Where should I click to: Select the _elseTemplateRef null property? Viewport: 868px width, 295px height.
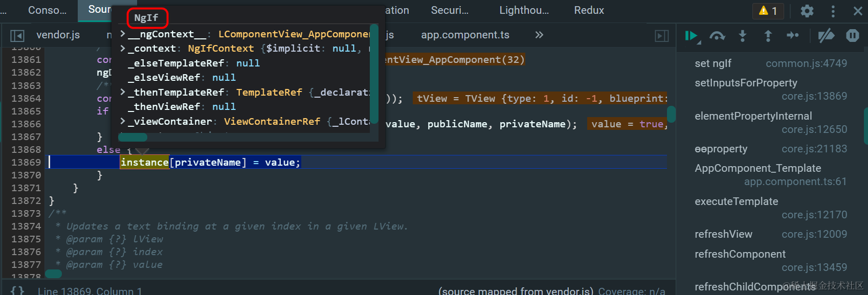coord(194,63)
